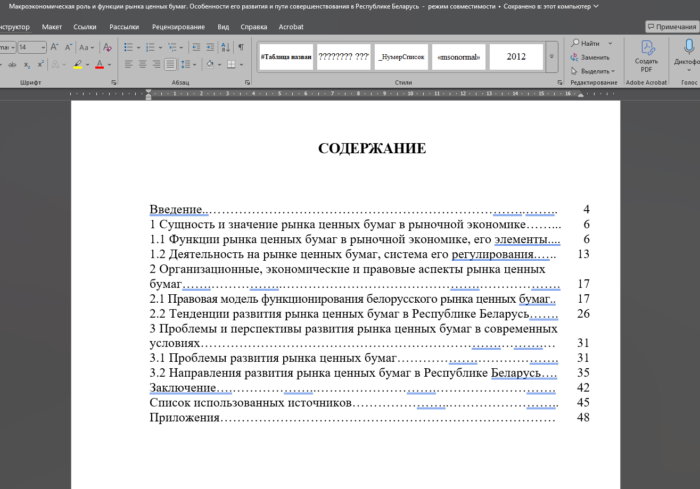Screen dimensions: 700x489
Task: Align text left
Action: click(x=129, y=64)
